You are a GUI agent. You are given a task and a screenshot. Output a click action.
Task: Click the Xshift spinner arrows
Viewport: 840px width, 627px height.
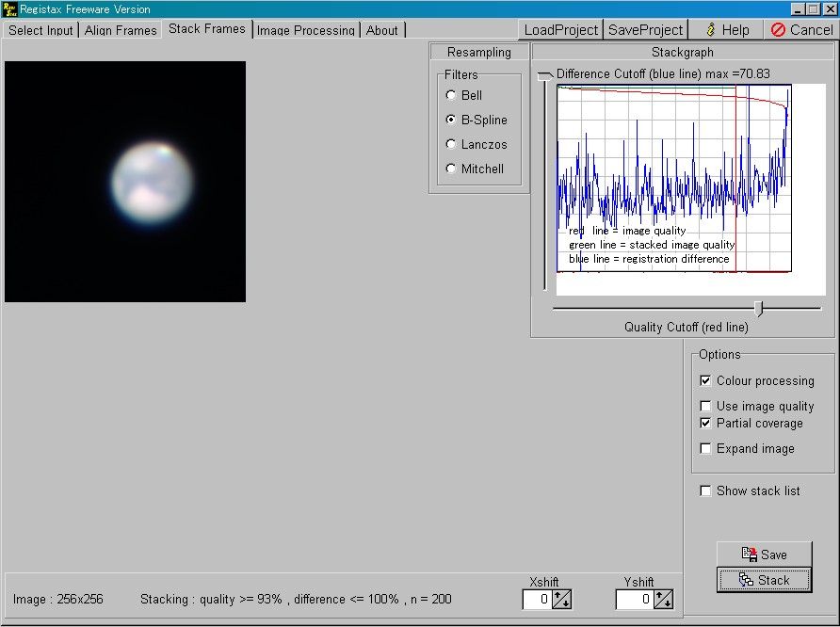[x=561, y=600]
